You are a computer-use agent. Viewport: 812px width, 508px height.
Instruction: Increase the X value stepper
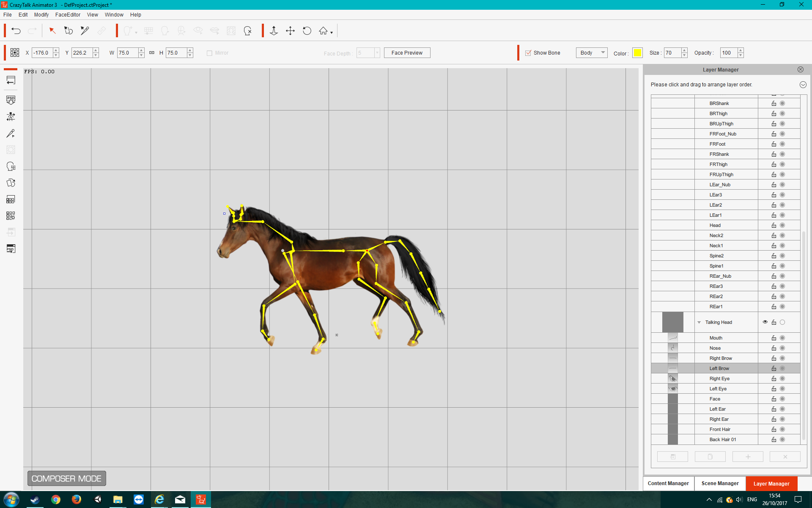(56, 50)
